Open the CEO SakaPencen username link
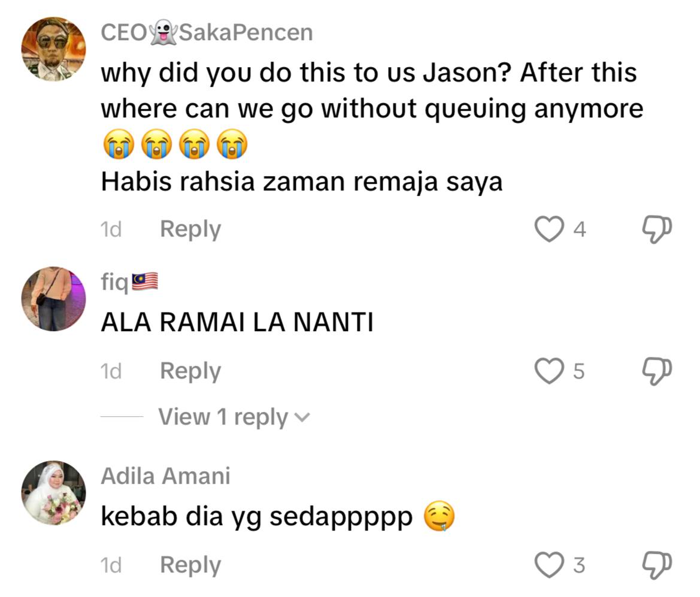Screen dimensions: 700x597 pos(207,32)
